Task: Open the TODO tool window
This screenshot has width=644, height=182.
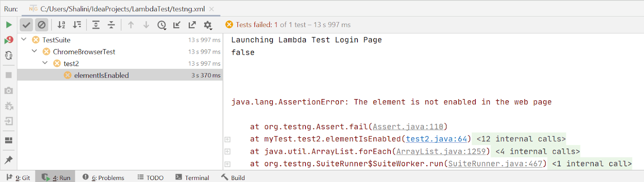Action: (150, 178)
